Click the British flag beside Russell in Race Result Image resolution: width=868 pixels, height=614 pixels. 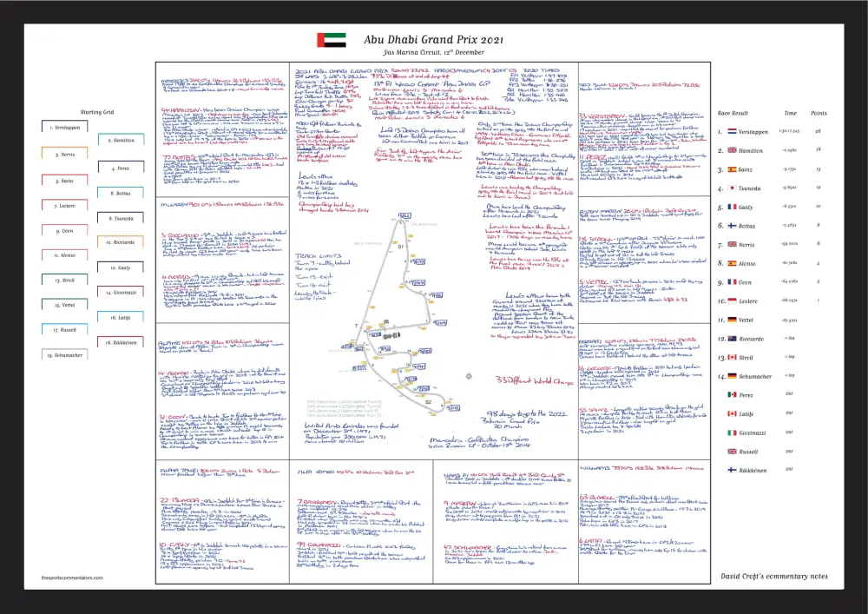point(732,452)
